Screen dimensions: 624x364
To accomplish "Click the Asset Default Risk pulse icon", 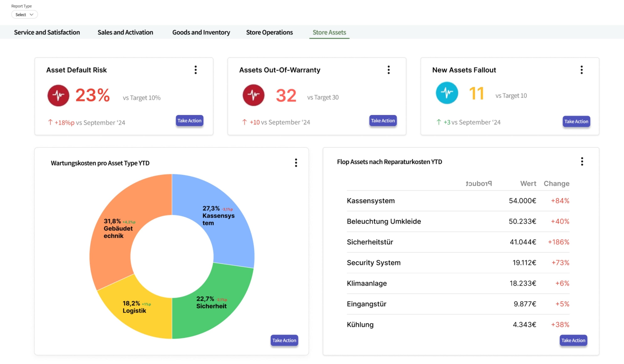I will [58, 95].
